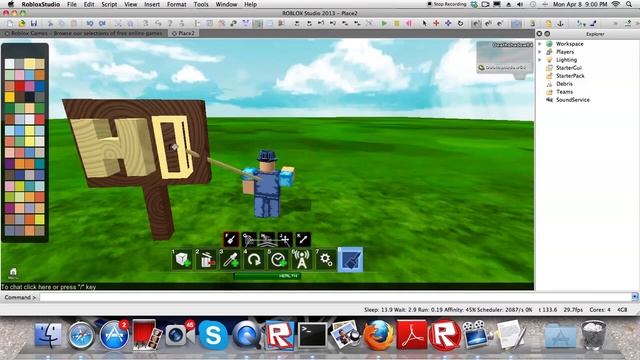Open the Format menu
The image size is (640, 360).
pos(176,4)
